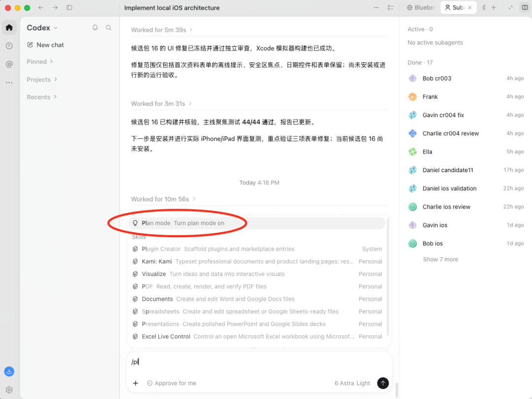This screenshot has width=532, height=399.
Task: Switch to the Blueberry tab
Action: [x=421, y=7]
